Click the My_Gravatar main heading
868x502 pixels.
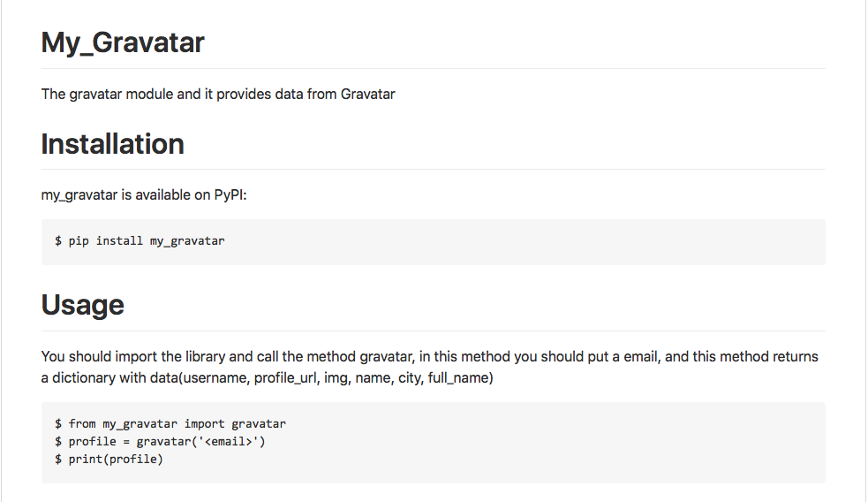pyautogui.click(x=123, y=43)
